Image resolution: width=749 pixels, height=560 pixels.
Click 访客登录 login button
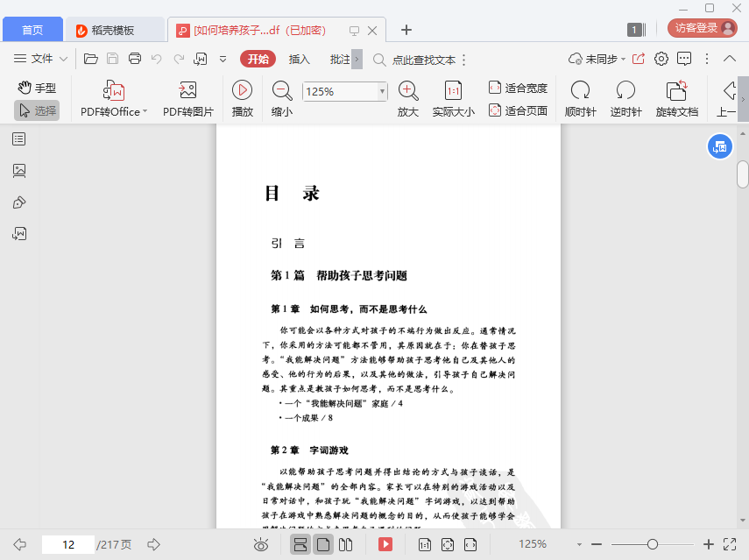[703, 28]
